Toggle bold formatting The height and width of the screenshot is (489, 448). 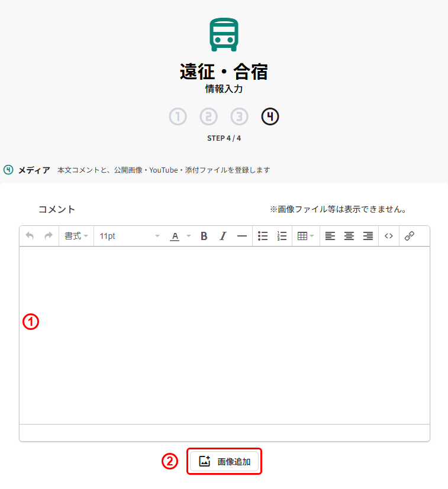click(x=204, y=236)
